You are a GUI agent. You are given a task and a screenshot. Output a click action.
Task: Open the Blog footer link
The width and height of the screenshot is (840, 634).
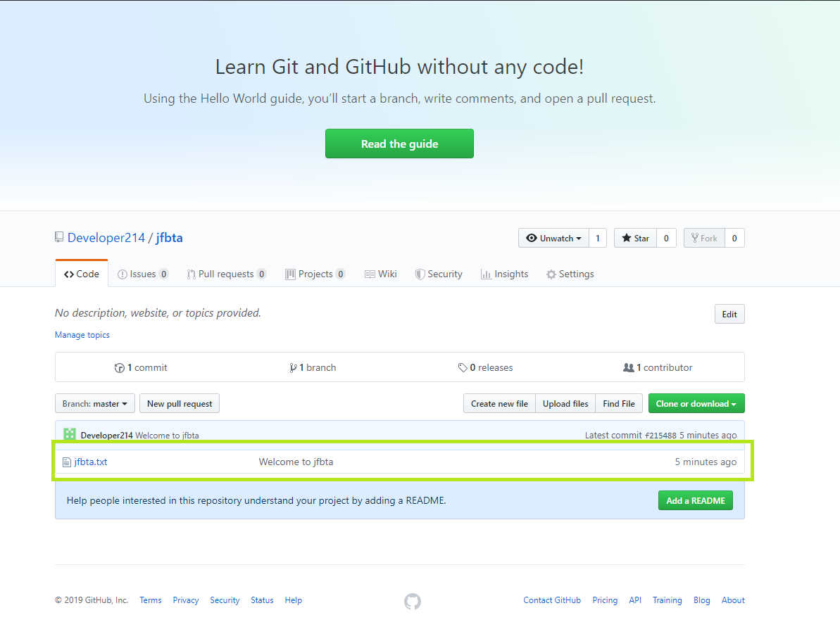point(702,600)
